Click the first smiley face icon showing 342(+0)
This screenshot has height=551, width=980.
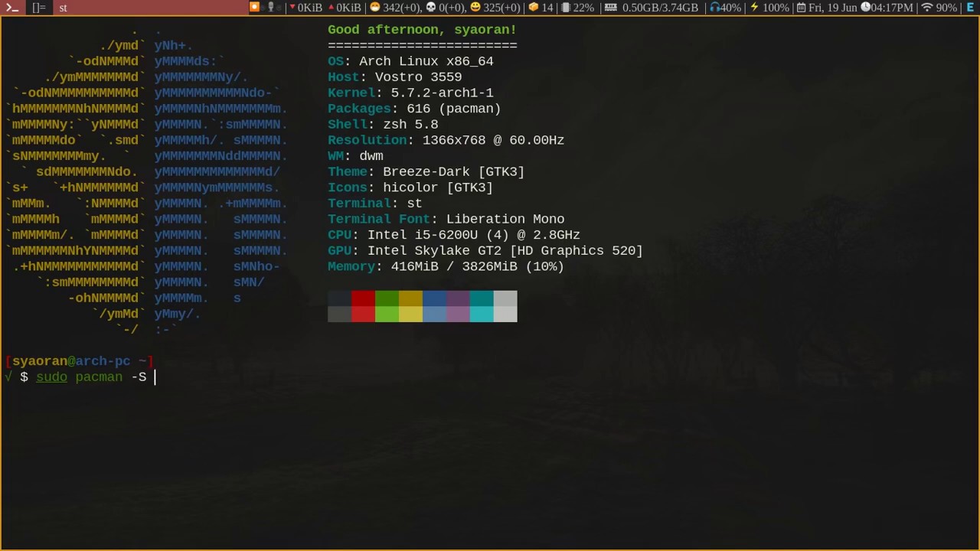(x=374, y=8)
